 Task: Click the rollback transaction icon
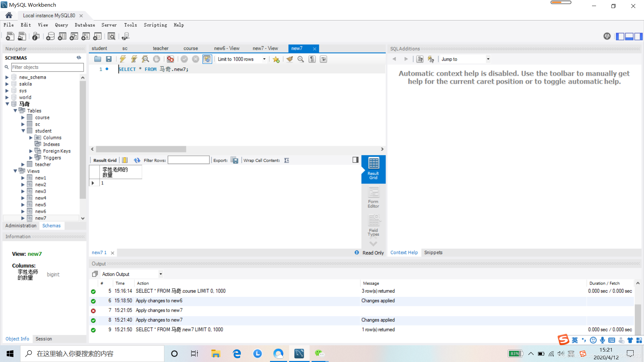196,59
